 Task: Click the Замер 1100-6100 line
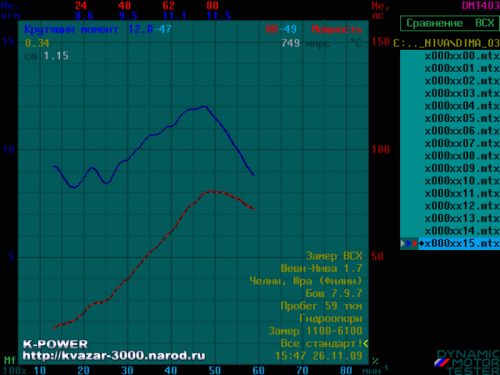(x=315, y=331)
